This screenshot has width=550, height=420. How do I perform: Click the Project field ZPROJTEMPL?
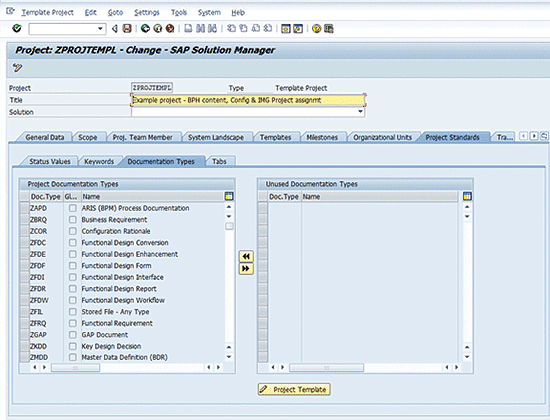pos(152,87)
